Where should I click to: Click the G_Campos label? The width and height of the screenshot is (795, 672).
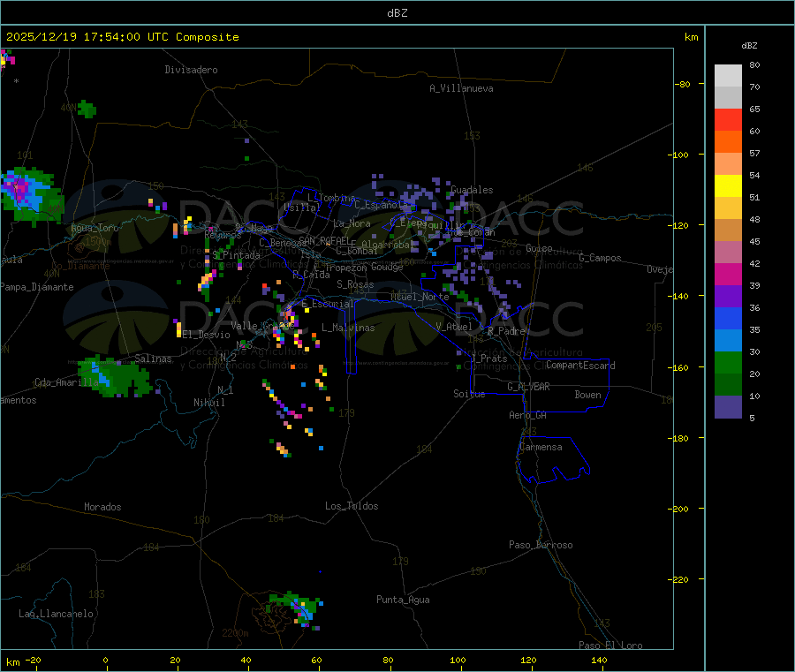(x=601, y=258)
